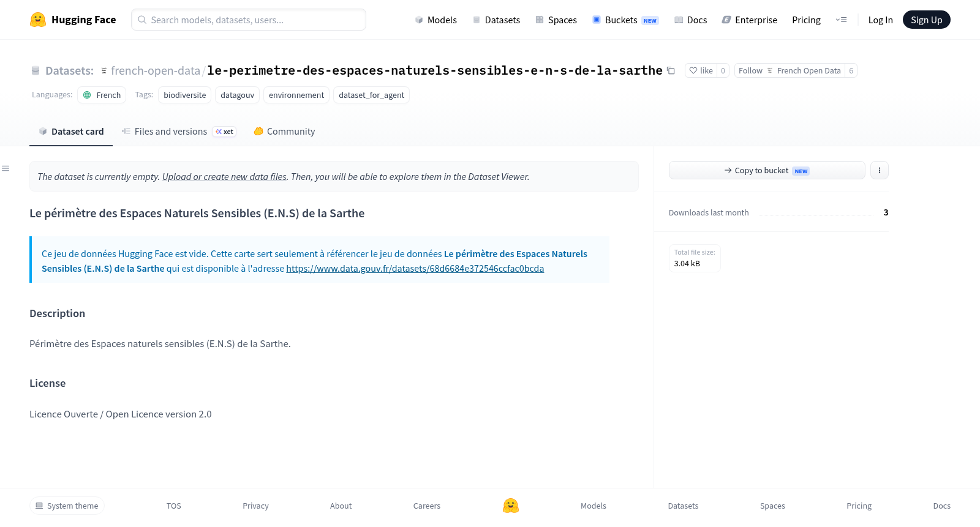The image size is (980, 527).
Task: Click the Datasets: breadcrumb label
Action: coord(69,70)
